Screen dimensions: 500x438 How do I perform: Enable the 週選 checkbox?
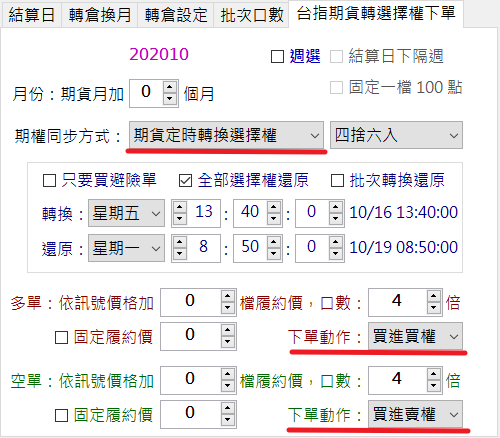coord(277,57)
